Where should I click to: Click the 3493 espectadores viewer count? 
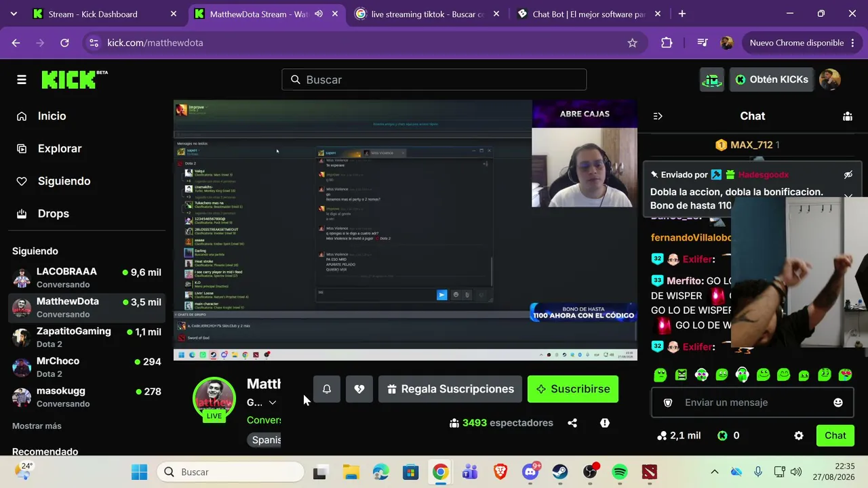click(501, 423)
